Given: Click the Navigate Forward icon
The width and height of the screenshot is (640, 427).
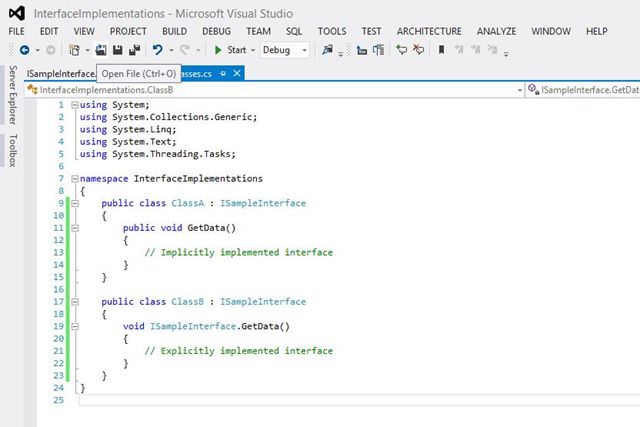Looking at the screenshot, I should coord(51,50).
